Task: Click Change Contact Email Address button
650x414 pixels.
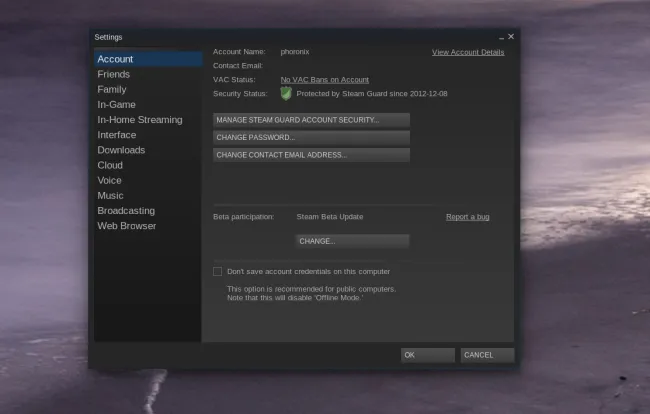Action: (x=311, y=155)
